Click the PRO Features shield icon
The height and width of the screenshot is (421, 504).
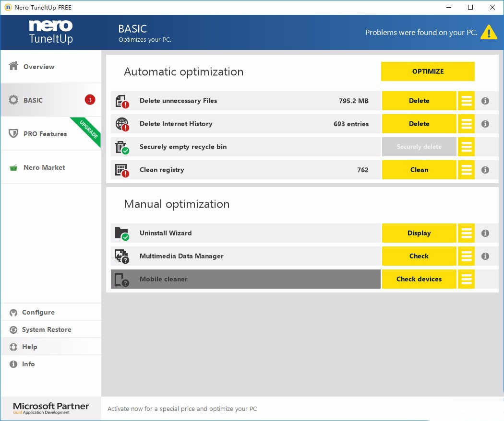pyautogui.click(x=13, y=133)
